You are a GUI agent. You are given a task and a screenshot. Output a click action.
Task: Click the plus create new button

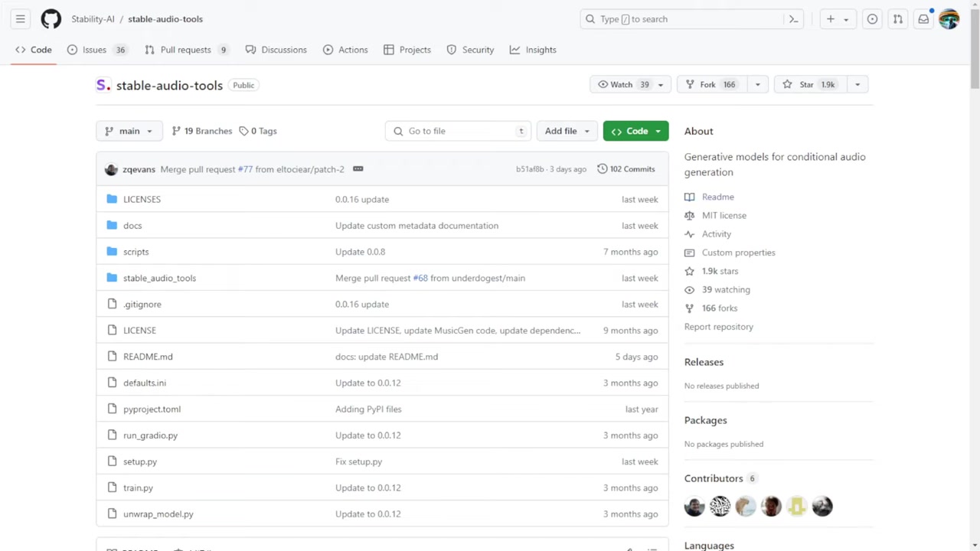point(831,19)
